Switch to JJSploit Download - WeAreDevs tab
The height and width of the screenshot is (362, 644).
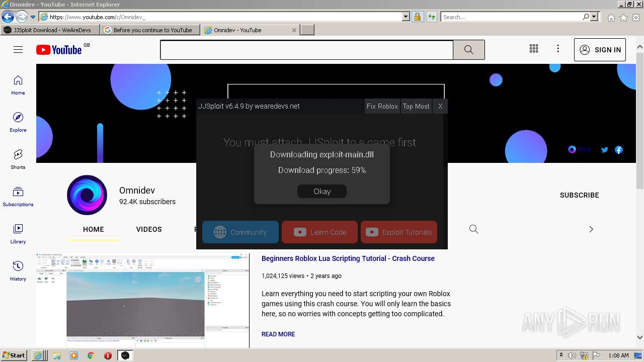tap(51, 30)
